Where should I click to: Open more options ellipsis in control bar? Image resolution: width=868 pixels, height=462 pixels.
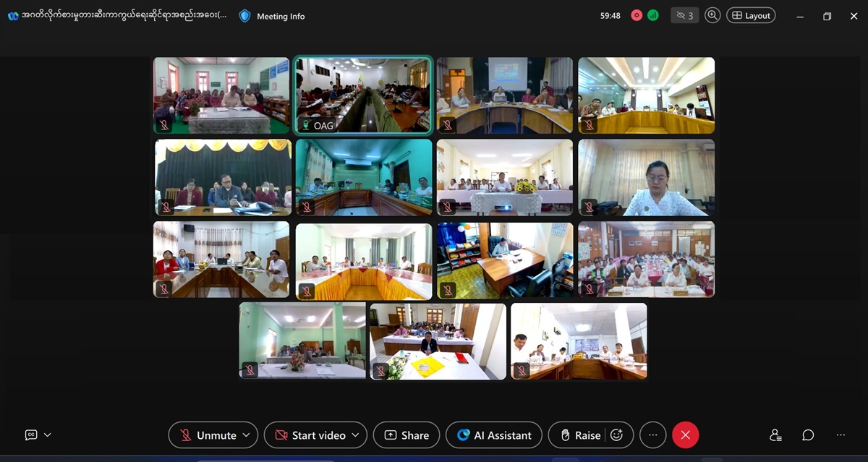tap(652, 435)
